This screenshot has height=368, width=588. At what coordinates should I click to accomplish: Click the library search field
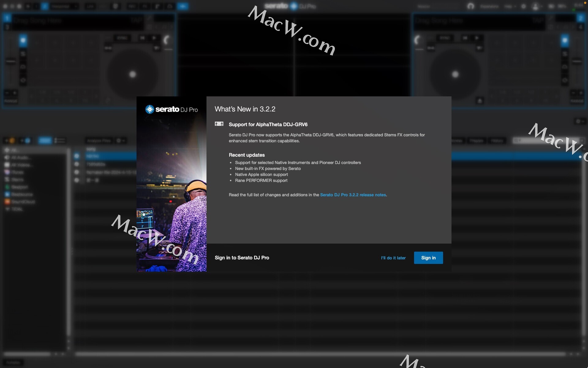point(547,140)
